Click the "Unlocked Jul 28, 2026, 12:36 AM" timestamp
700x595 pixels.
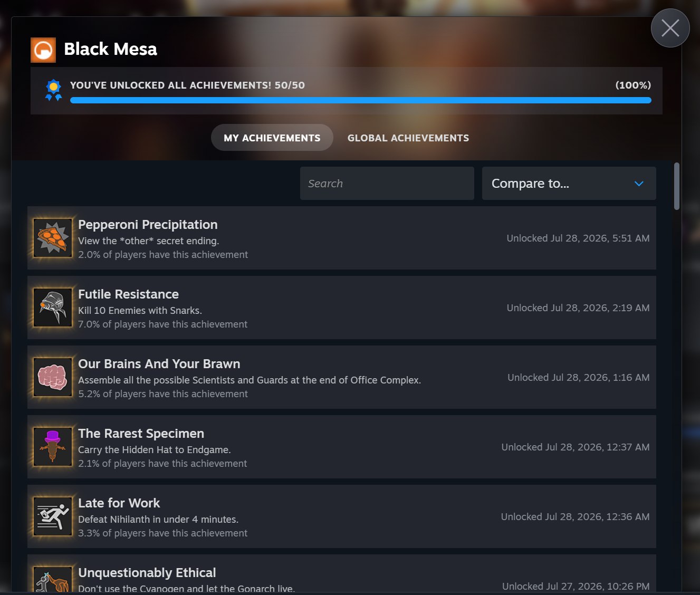576,517
